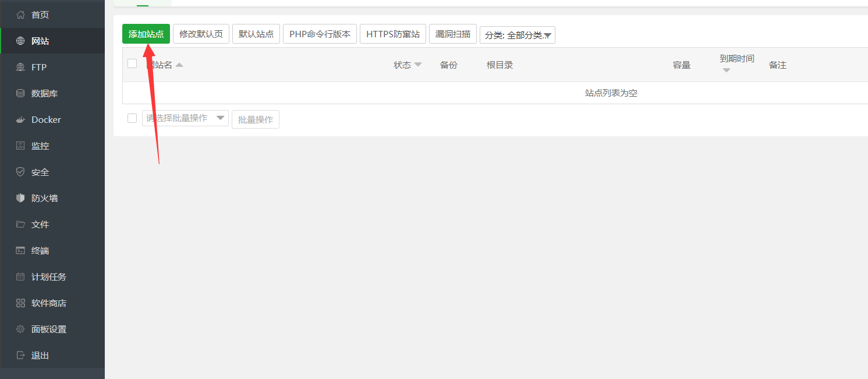Viewport: 868px width, 379px height.
Task: Open 首页 in the sidebar
Action: click(x=52, y=15)
